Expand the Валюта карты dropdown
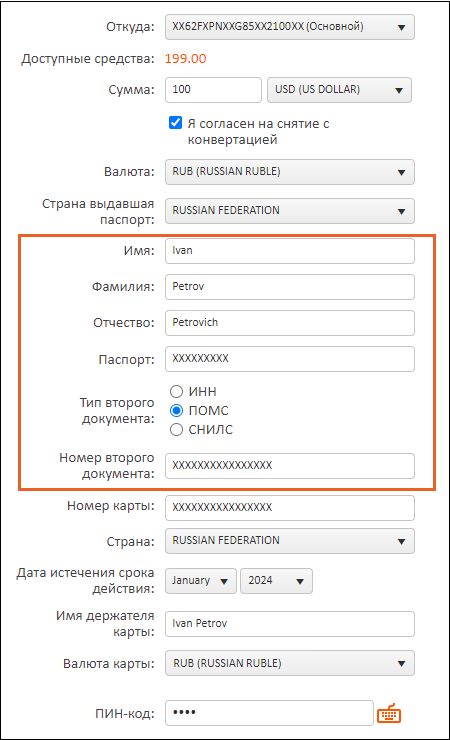The image size is (450, 740). 290,663
